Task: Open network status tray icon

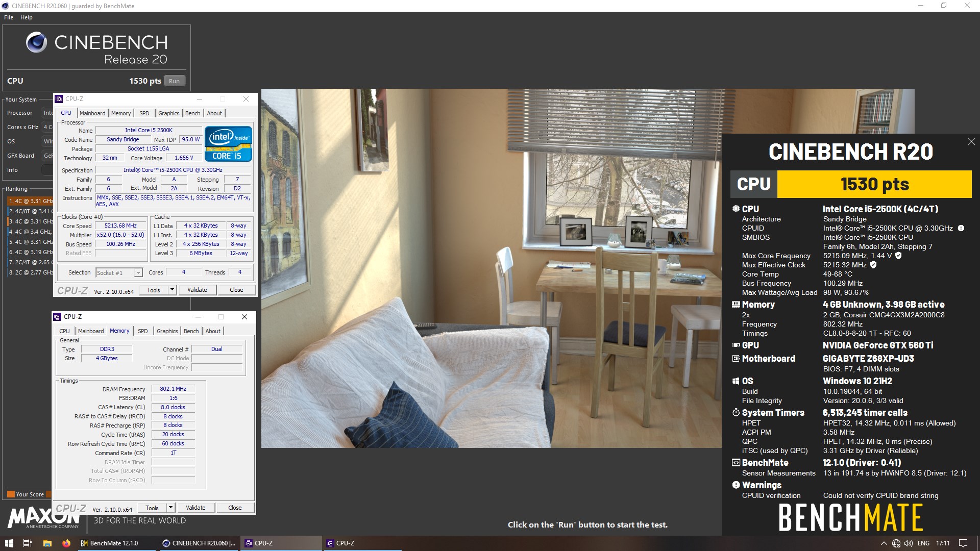Action: coord(896,543)
